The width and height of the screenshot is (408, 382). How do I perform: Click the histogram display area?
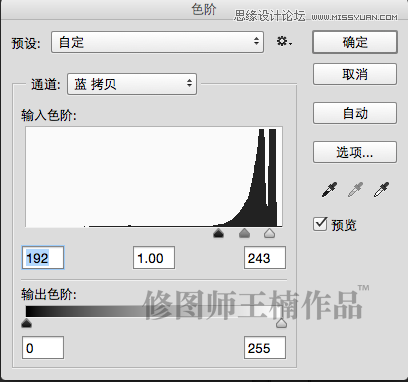coord(154,177)
